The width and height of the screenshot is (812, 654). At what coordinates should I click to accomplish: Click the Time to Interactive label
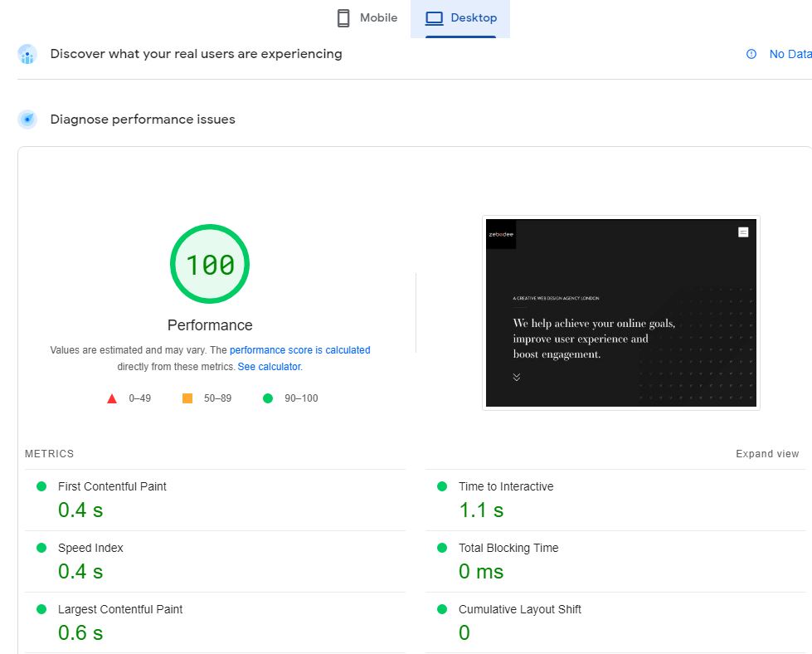click(506, 486)
